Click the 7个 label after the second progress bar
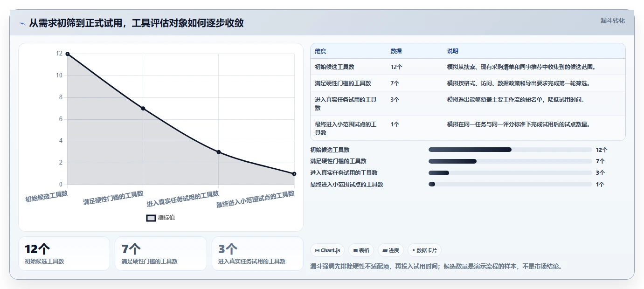Viewport: 644px width, 289px height. pos(600,161)
